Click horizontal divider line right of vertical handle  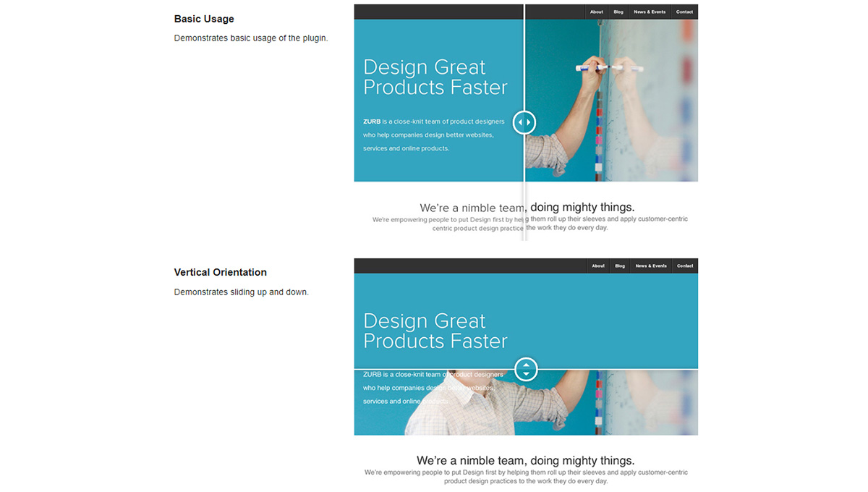click(615, 369)
